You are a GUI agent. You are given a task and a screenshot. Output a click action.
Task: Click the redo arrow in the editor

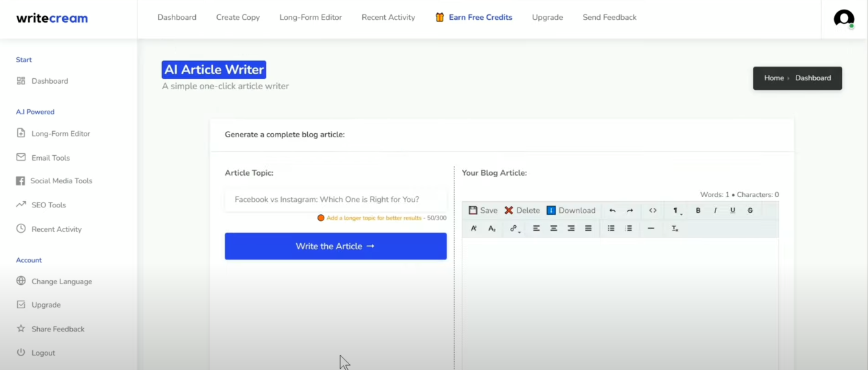click(x=630, y=211)
